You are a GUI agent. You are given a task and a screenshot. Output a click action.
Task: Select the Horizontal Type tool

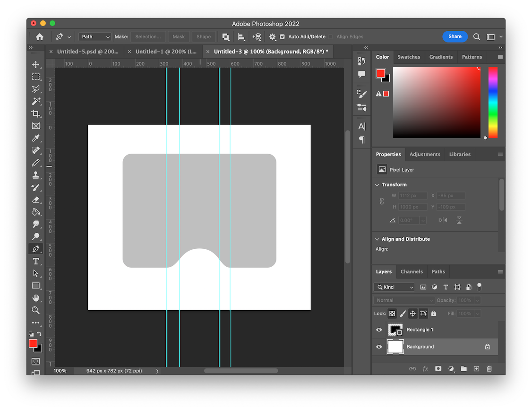coord(35,261)
